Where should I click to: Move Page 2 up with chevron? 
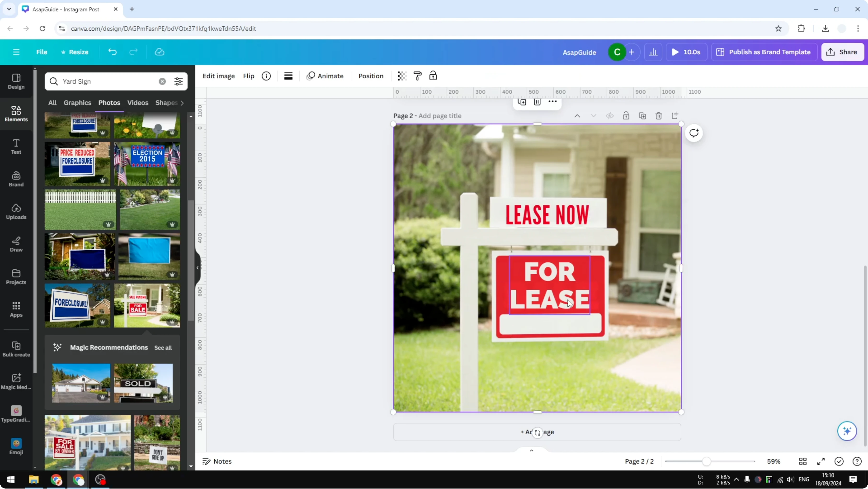click(x=577, y=116)
